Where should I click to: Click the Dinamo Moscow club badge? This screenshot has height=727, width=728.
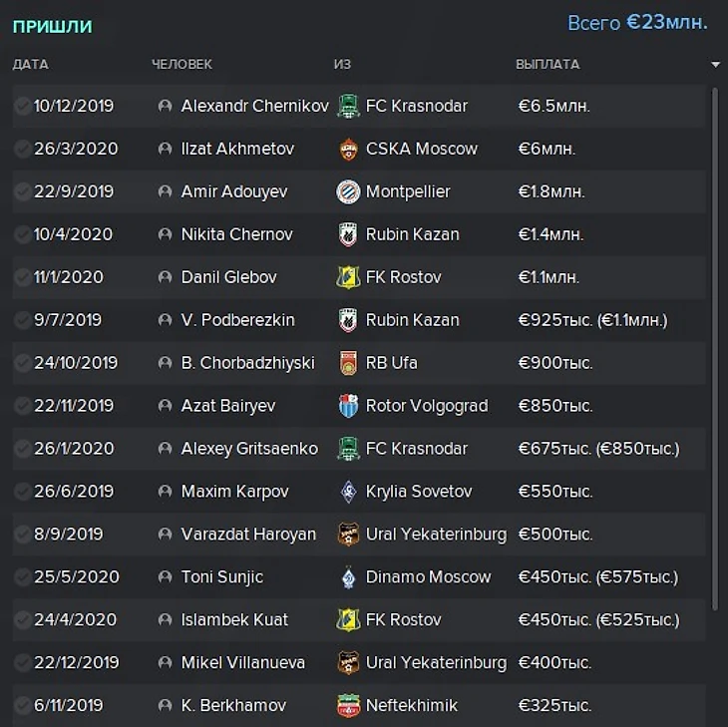click(x=348, y=577)
